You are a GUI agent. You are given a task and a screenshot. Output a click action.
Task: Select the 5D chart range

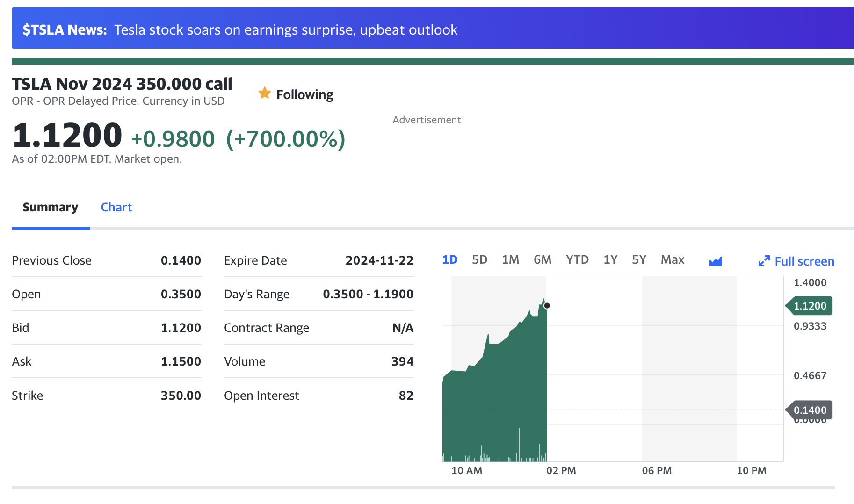(x=480, y=259)
